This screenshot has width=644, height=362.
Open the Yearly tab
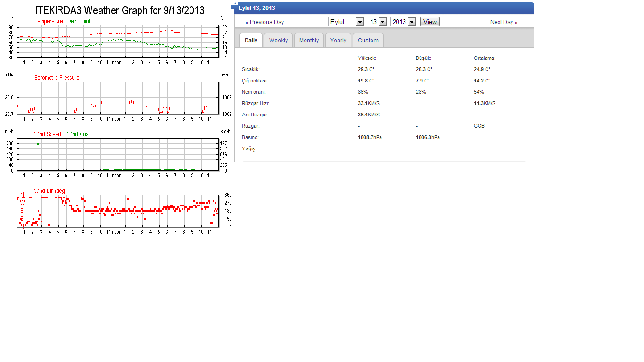(x=338, y=41)
